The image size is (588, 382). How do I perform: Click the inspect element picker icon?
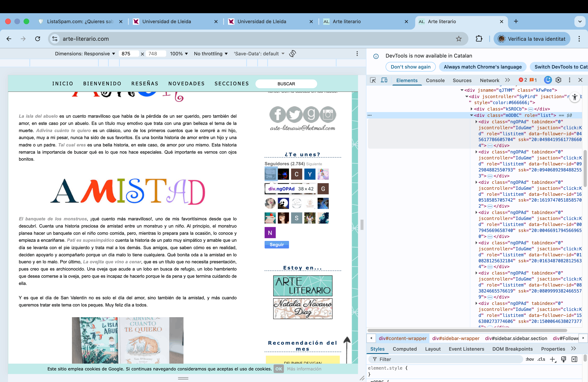point(373,80)
